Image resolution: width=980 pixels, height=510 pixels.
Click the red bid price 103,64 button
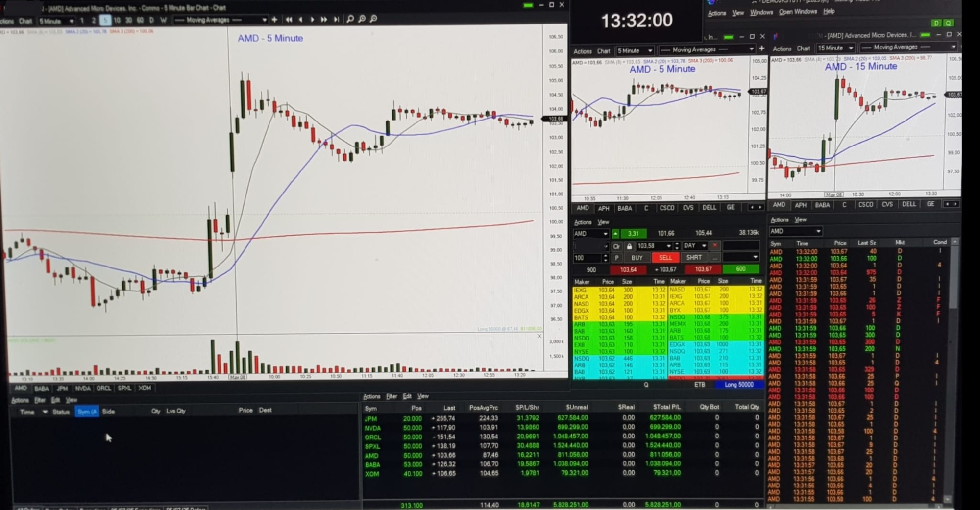point(628,270)
